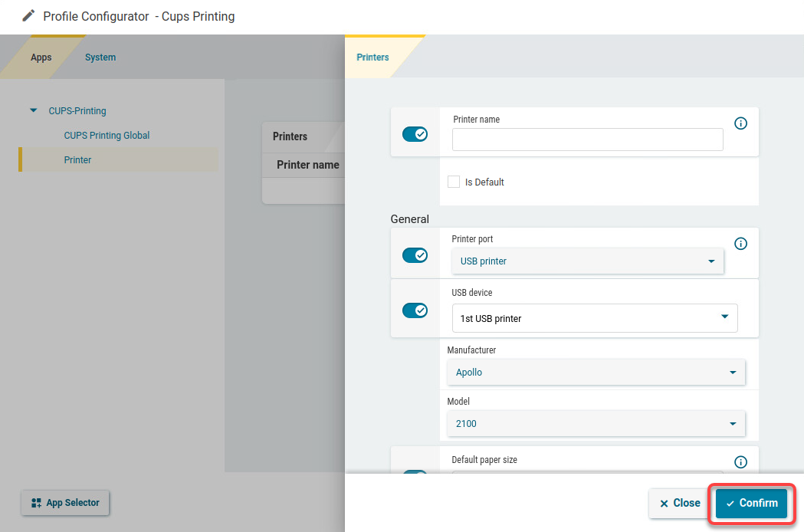Switch to the Apps tab

[x=41, y=57]
